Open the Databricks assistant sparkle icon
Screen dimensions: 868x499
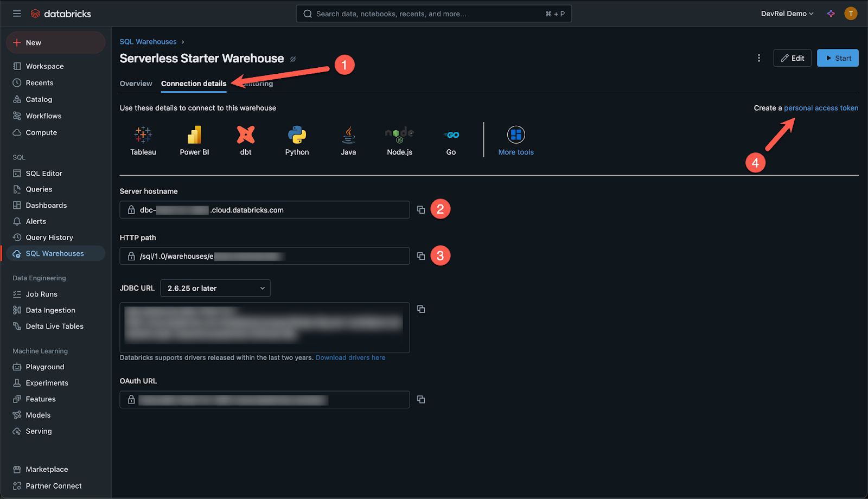[831, 14]
